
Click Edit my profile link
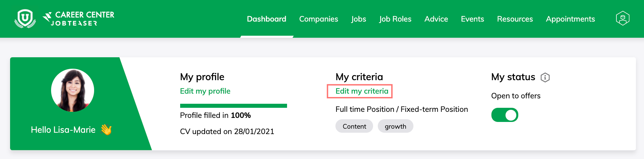tap(205, 91)
